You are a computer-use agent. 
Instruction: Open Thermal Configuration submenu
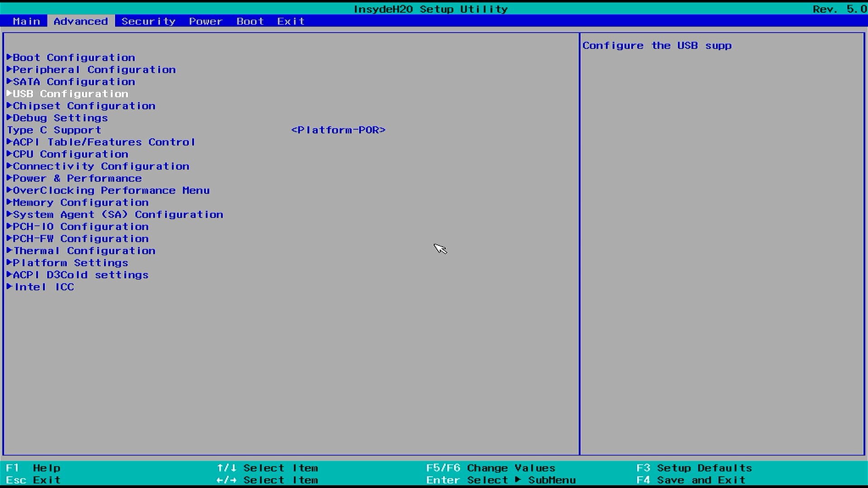click(x=84, y=251)
